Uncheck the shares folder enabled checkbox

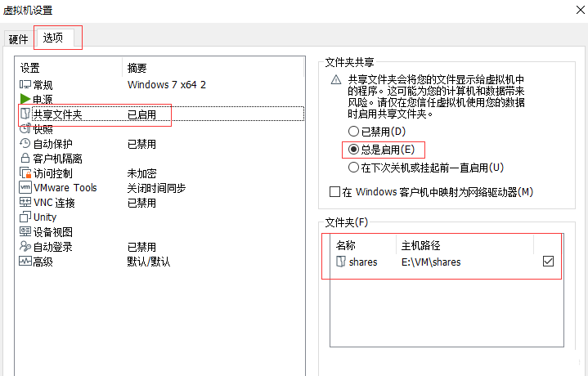(548, 262)
